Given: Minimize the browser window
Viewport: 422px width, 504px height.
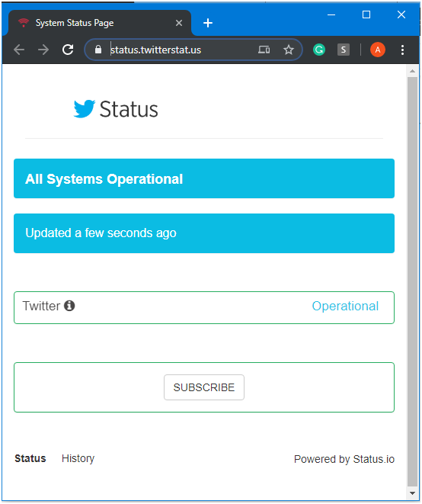Looking at the screenshot, I should (x=331, y=14).
